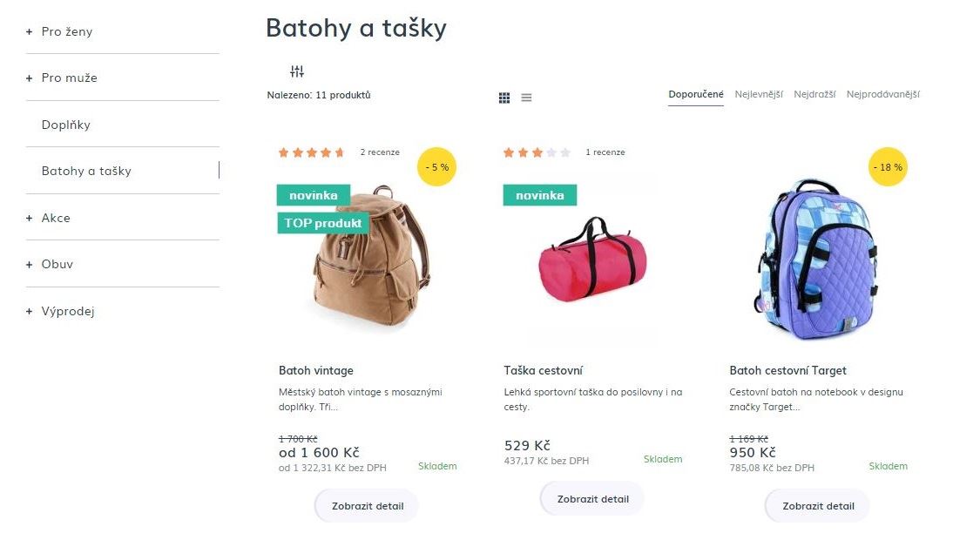Click the TOP produkt badge
The width and height of the screenshot is (980, 540).
tap(322, 223)
